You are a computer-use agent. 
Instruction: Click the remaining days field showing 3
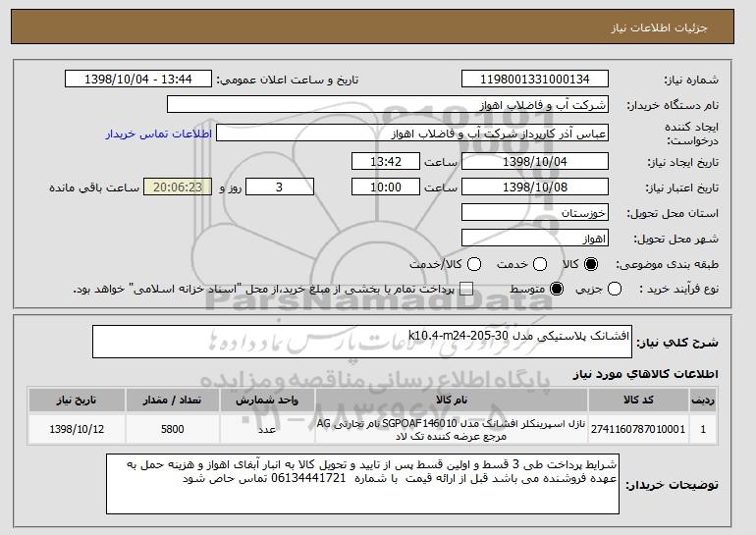[280, 187]
